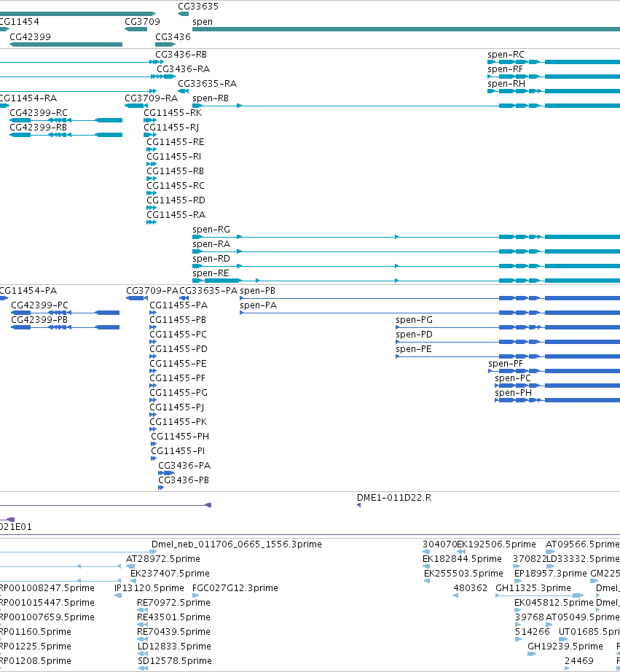Image resolution: width=620 pixels, height=672 pixels.
Task: Open EST SD12578.5prime
Action: pos(175,661)
